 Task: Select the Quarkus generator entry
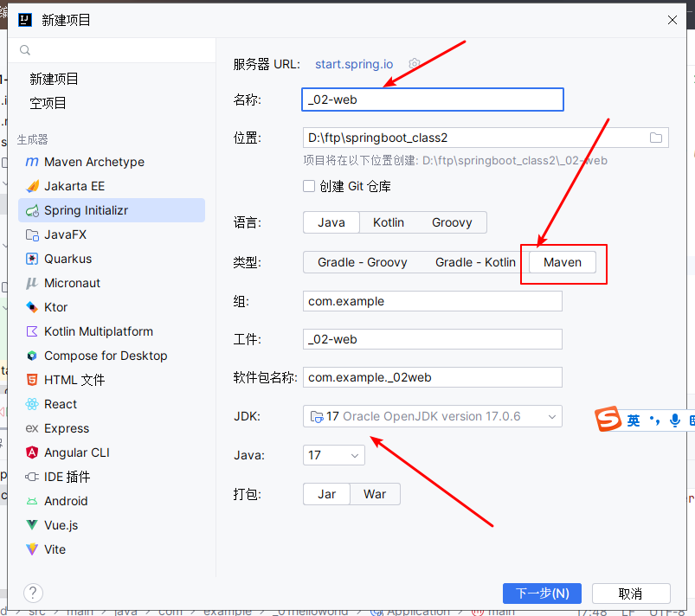tap(112, 259)
